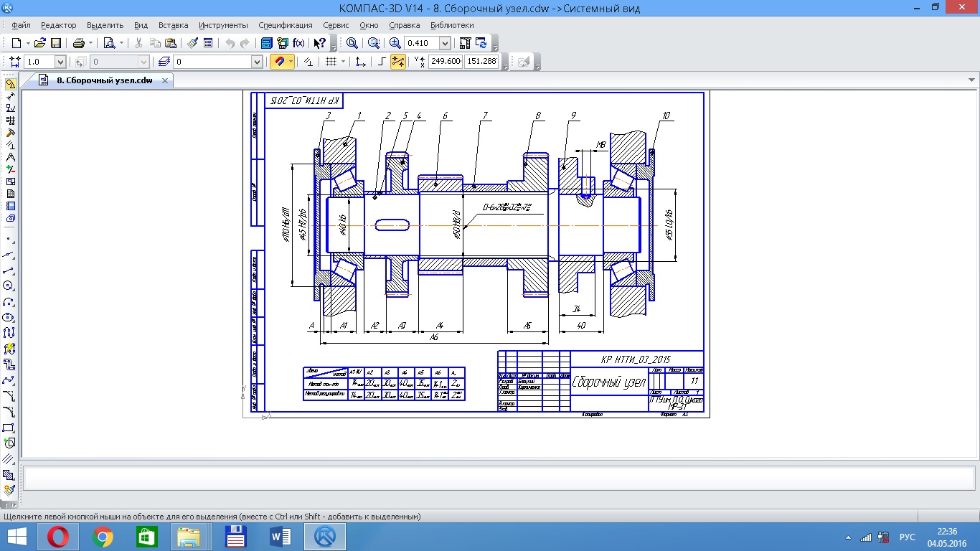The height and width of the screenshot is (551, 980).
Task: Open the Спецификация menu
Action: (x=286, y=25)
